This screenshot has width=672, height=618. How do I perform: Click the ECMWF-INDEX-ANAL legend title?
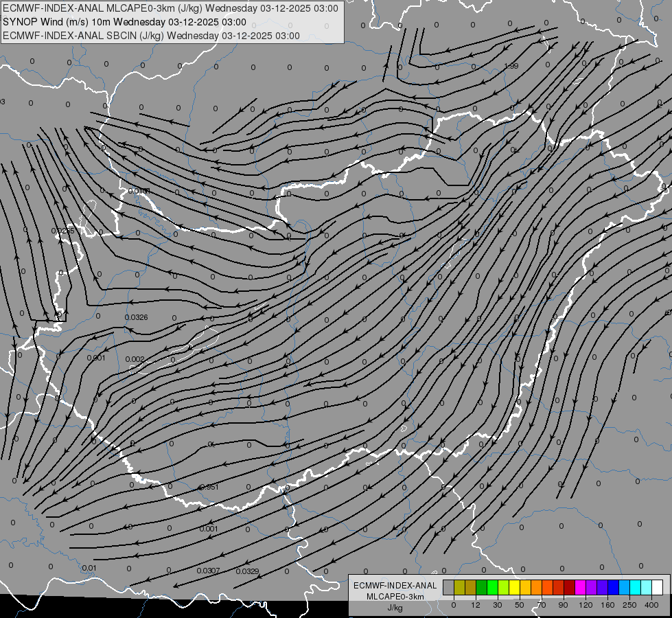[x=395, y=586]
